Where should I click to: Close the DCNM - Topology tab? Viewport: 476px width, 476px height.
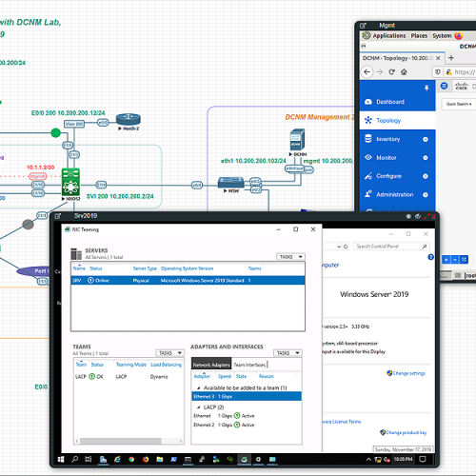(x=438, y=58)
